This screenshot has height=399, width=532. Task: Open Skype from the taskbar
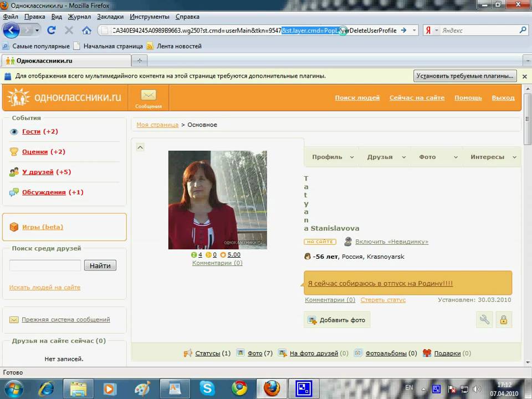point(207,388)
